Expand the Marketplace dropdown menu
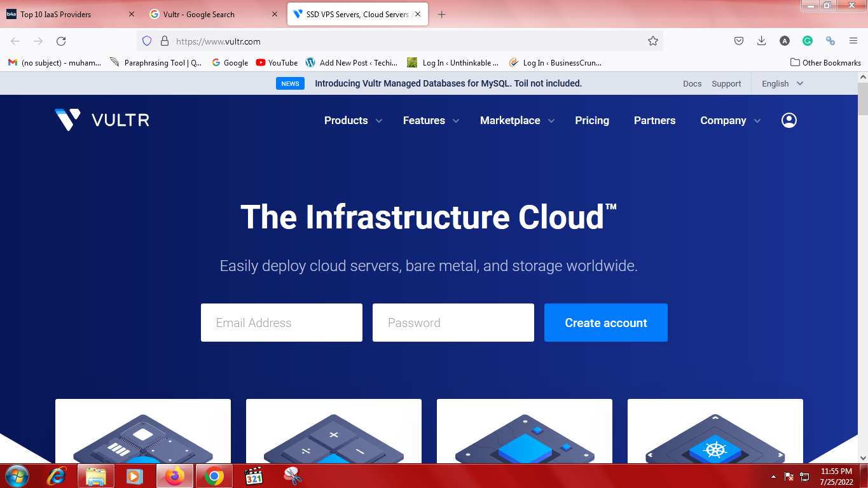 [x=518, y=120]
